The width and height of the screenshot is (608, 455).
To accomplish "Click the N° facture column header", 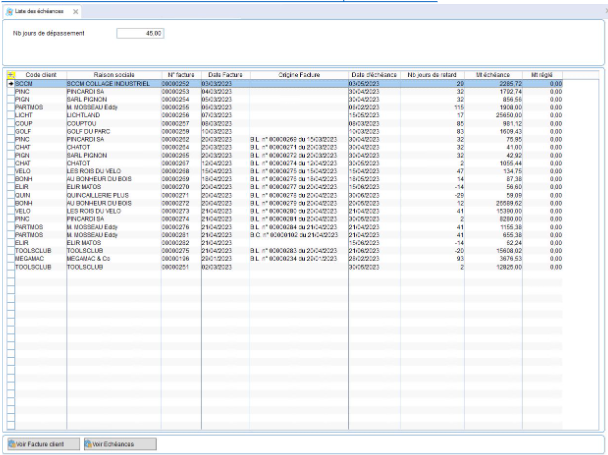I will (x=180, y=74).
